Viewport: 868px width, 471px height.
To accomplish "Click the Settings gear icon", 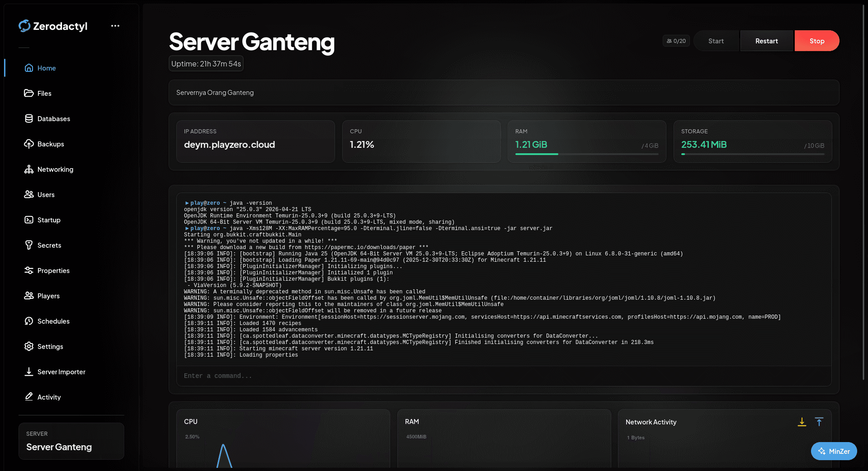I will (x=29, y=346).
